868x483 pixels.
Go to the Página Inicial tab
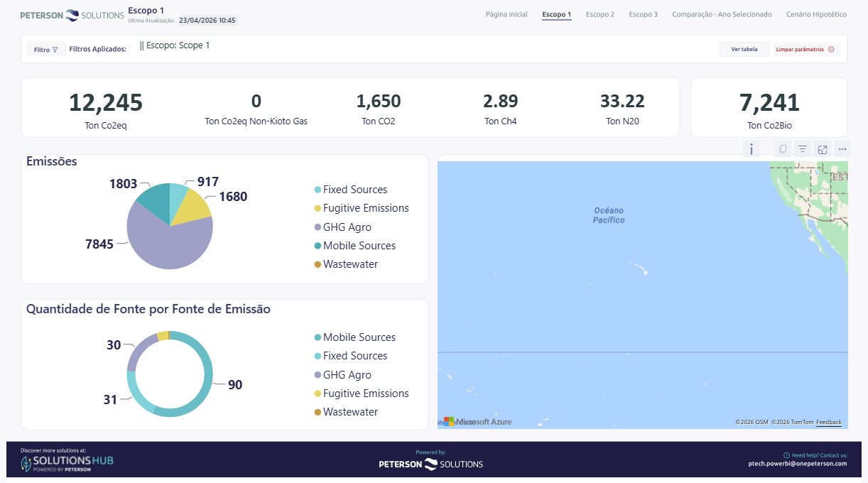tap(506, 14)
